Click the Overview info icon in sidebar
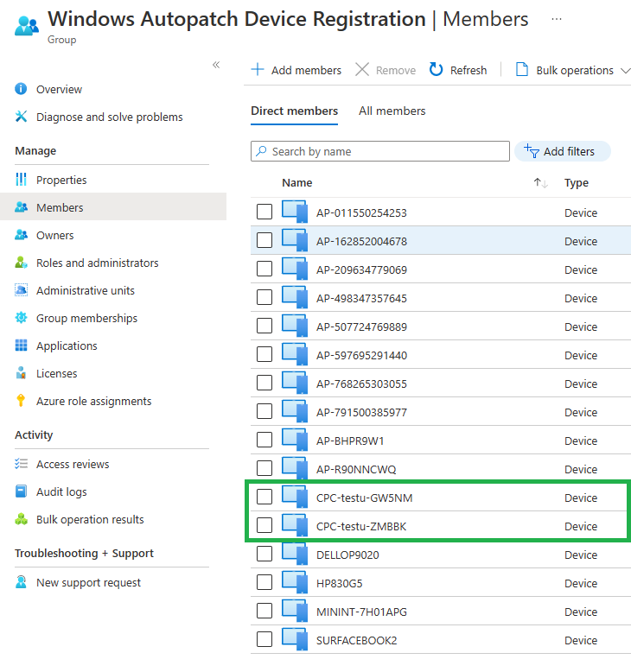Image resolution: width=631 pixels, height=672 pixels. click(x=21, y=89)
